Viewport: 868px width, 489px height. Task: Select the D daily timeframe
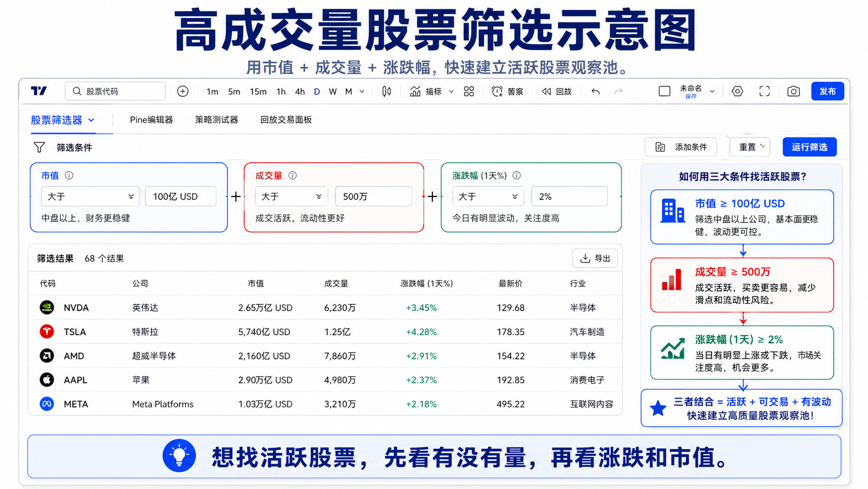coord(317,91)
